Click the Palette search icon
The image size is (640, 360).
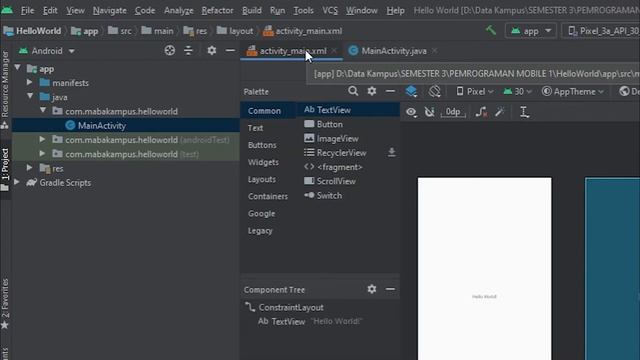pyautogui.click(x=353, y=91)
